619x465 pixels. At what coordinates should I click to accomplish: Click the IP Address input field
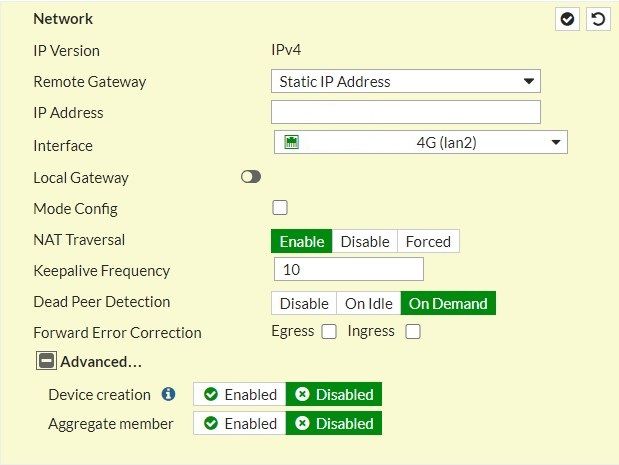pos(405,112)
